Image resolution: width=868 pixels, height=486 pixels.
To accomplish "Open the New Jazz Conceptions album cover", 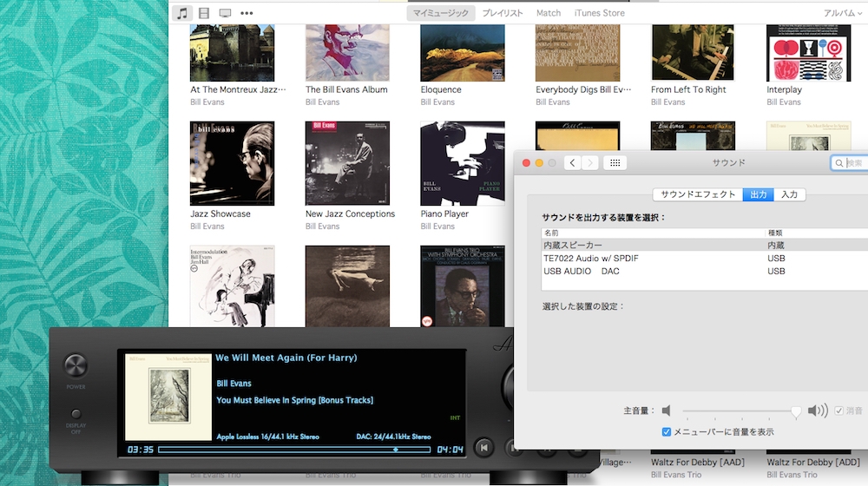I will point(347,163).
